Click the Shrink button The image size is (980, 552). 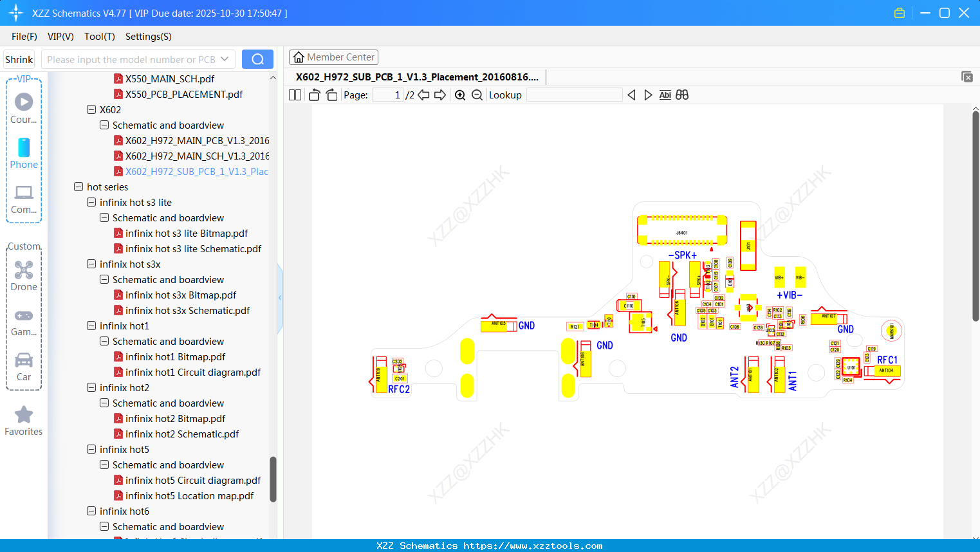pos(19,59)
